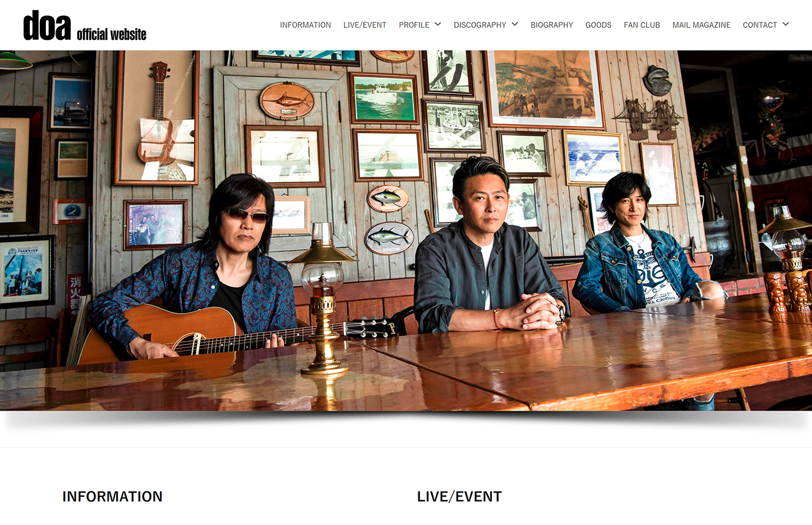Open the GOODS page link
Screen dimensions: 812x525
598,25
